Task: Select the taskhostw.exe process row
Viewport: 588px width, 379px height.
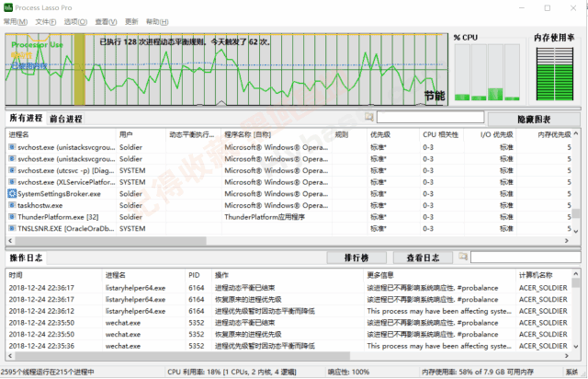Action: click(x=289, y=205)
